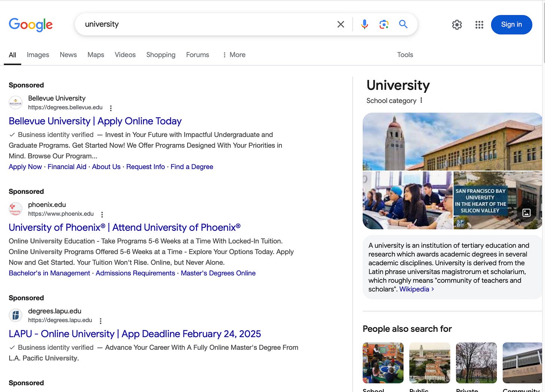545x392 pixels.
Task: Clear the search box with X icon
Action: [341, 24]
